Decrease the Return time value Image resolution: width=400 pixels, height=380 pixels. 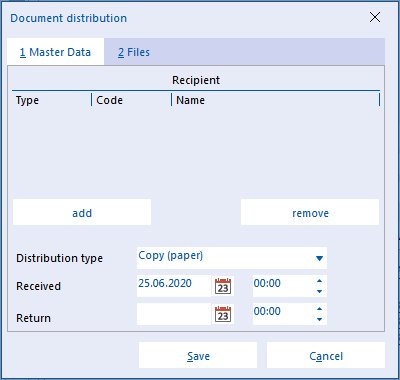(319, 319)
